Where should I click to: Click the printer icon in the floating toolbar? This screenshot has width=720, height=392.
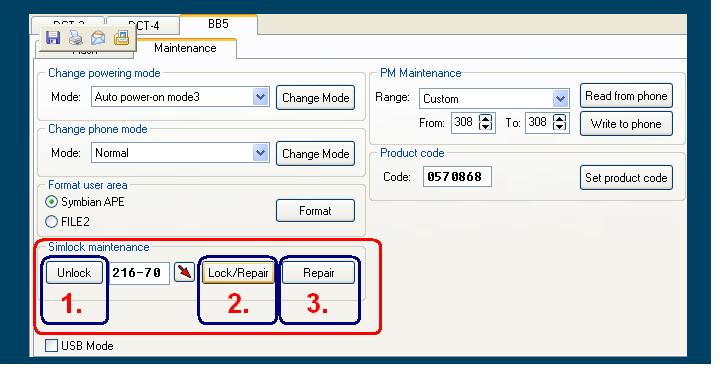tap(76, 38)
